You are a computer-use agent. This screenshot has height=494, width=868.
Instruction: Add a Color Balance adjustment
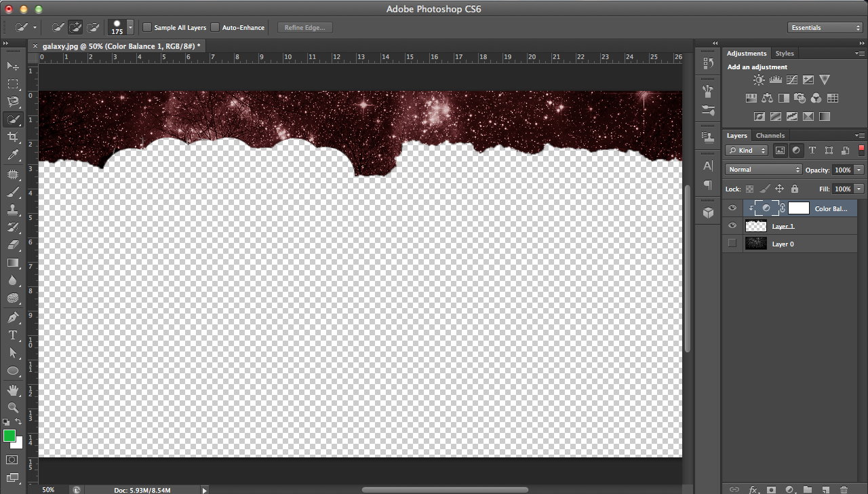[x=767, y=98]
